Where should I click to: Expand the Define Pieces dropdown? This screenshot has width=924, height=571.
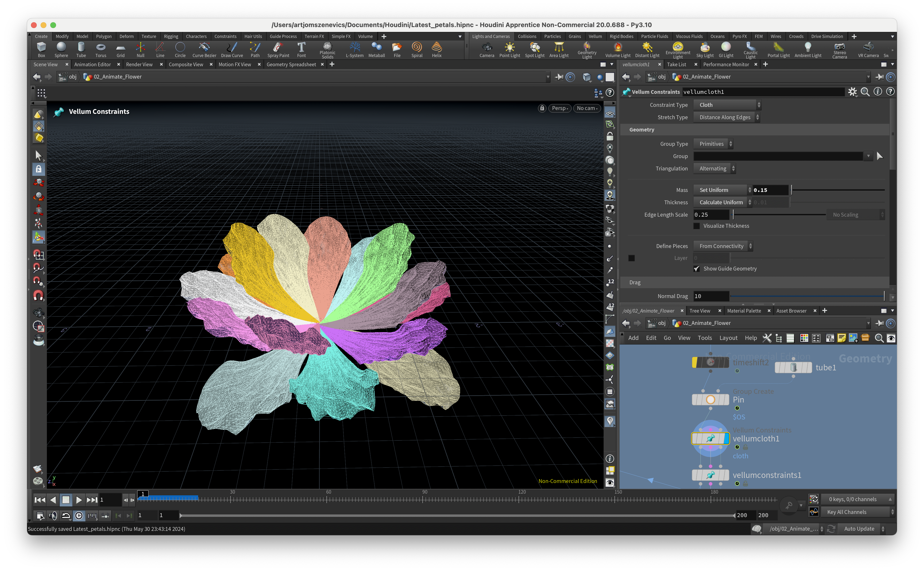click(723, 246)
